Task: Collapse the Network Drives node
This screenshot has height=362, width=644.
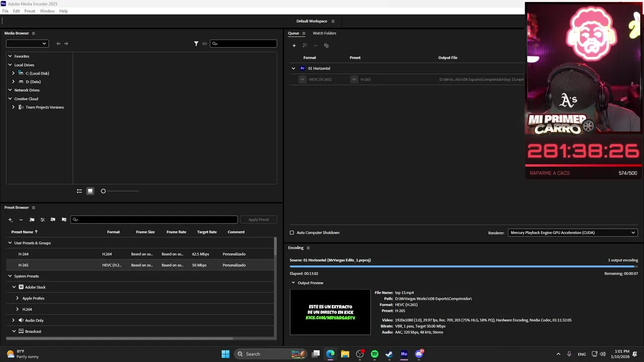Action: (x=10, y=90)
